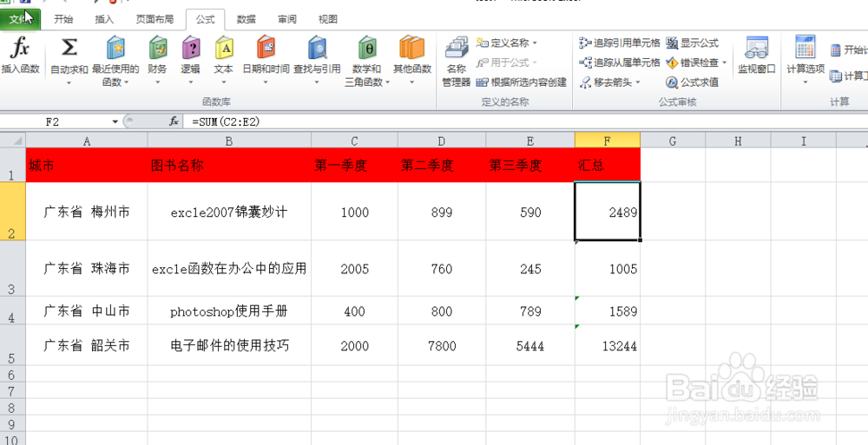Select header cell 图书名称
This screenshot has width=868, height=445.
pyautogui.click(x=229, y=165)
